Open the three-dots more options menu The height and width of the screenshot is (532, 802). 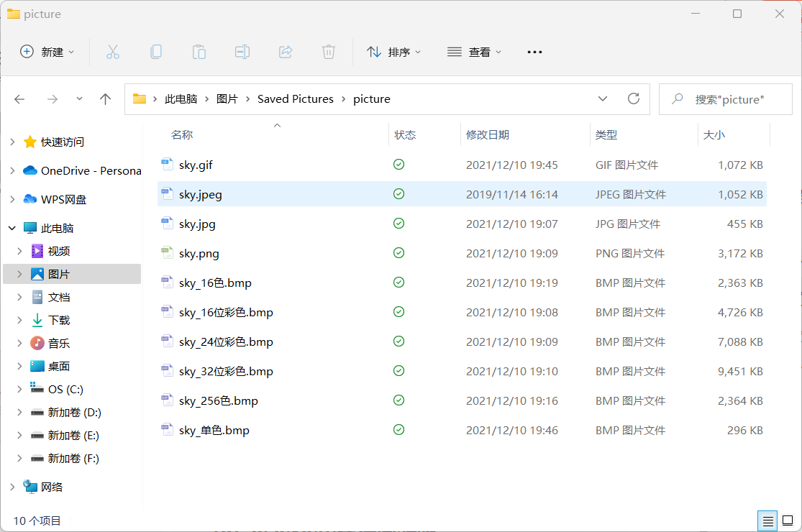point(534,52)
